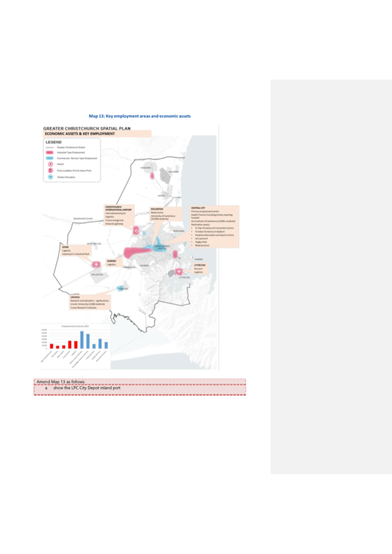Click the 'Arts precinct' bullet in Central City callout

(x=202, y=239)
